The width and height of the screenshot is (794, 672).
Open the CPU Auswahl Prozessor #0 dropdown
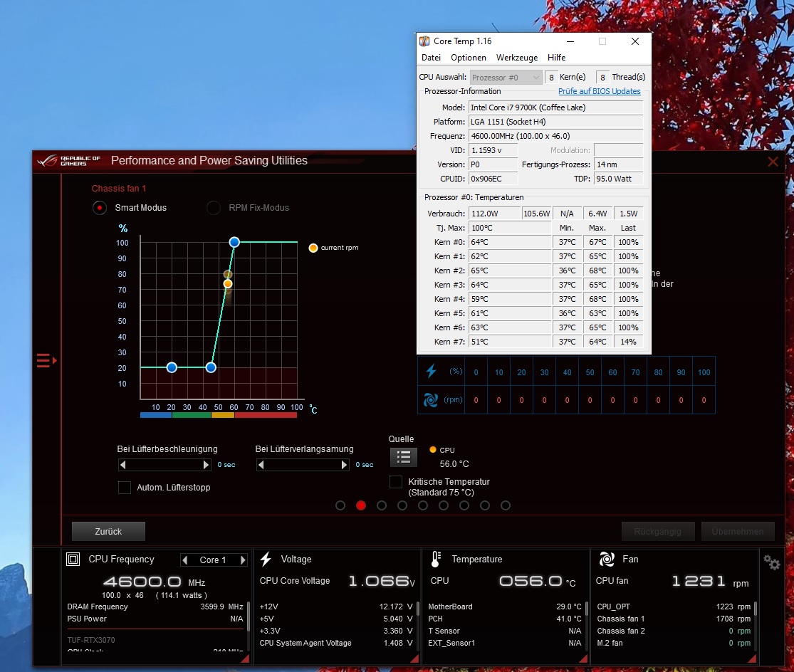(x=506, y=78)
